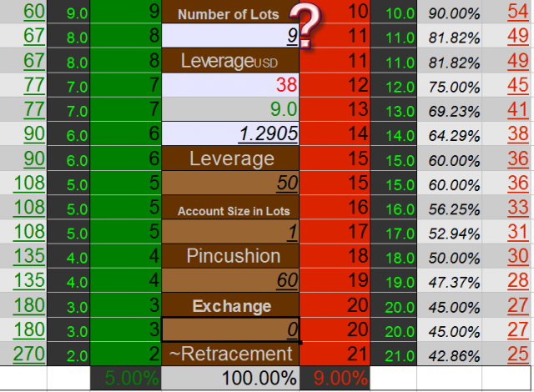Open the red 54 link
534x392 pixels.
[518, 12]
